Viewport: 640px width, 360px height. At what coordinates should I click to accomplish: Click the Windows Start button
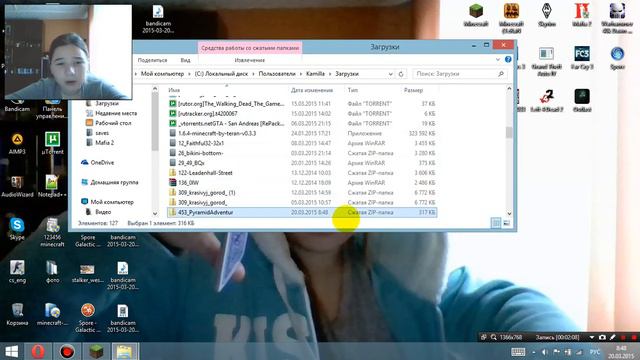coord(11,351)
